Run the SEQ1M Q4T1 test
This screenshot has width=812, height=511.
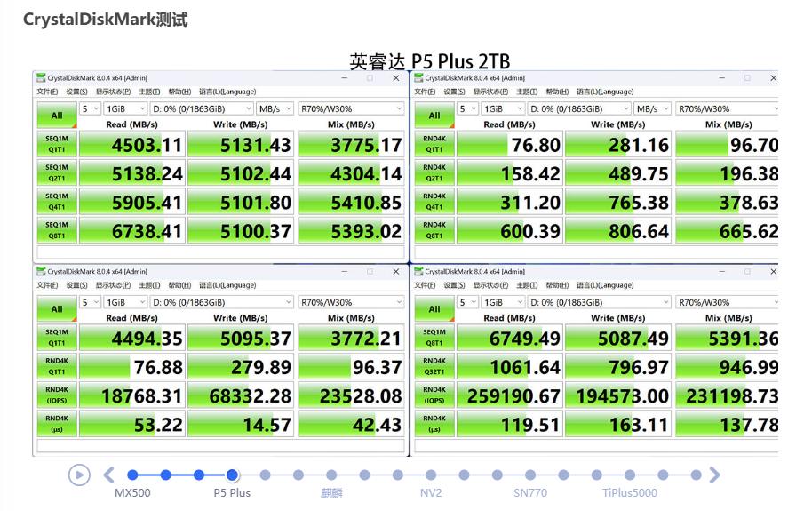click(x=57, y=202)
